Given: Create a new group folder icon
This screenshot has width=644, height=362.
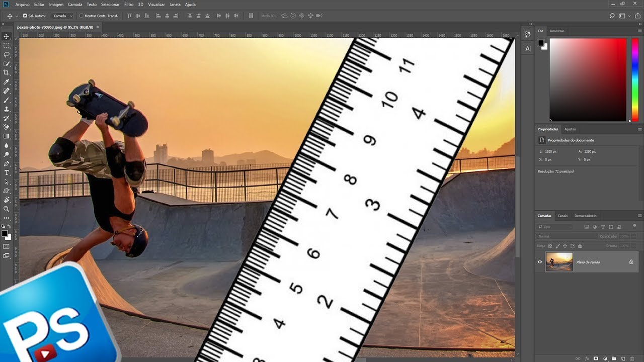Looking at the screenshot, I should click(x=614, y=358).
